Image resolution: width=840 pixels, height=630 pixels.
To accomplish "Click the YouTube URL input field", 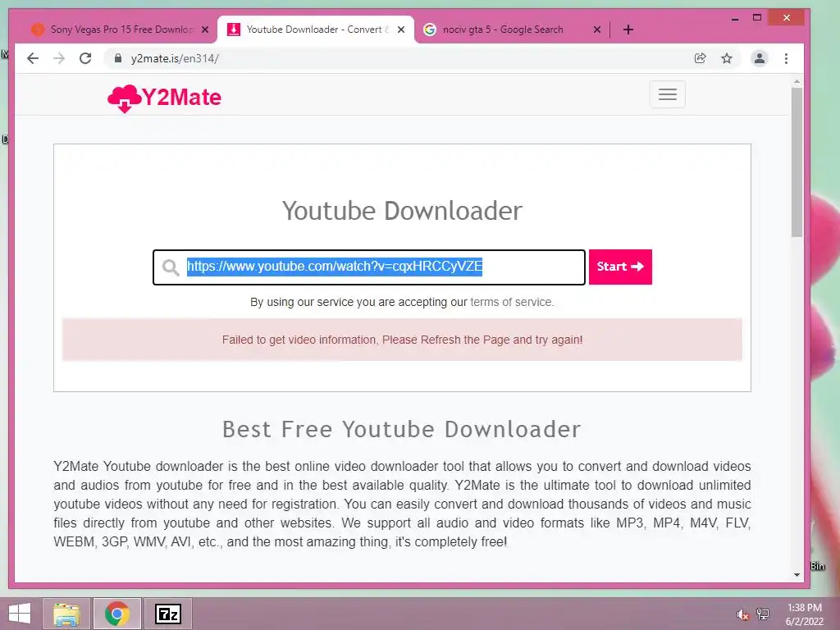I will pos(369,267).
